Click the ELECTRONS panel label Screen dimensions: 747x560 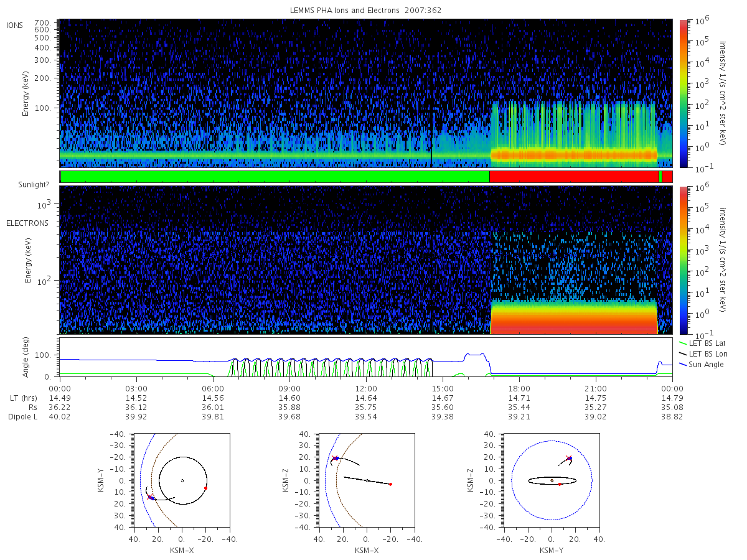[x=27, y=223]
